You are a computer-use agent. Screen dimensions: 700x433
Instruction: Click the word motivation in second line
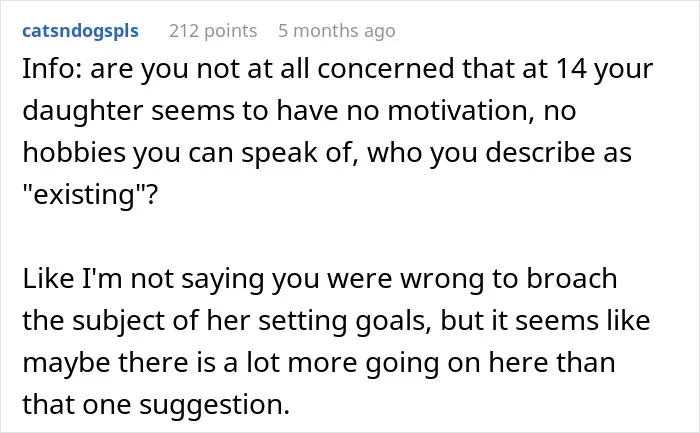(x=461, y=111)
